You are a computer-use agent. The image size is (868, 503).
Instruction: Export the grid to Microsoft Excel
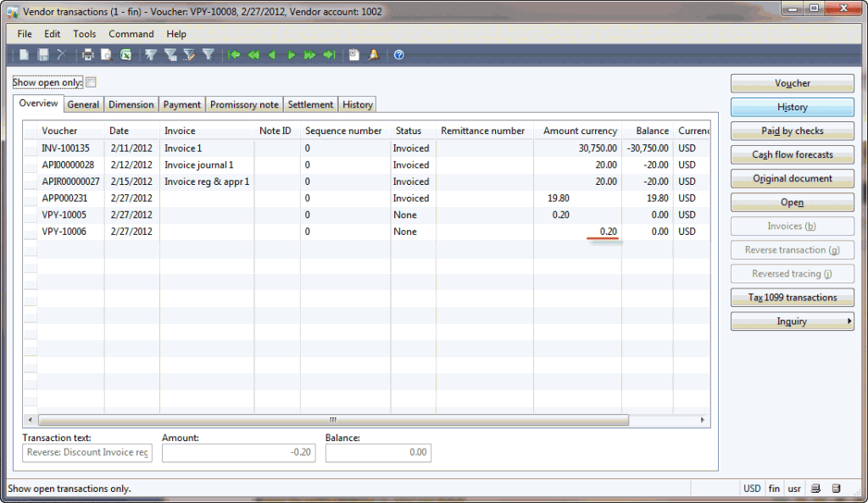coord(125,54)
